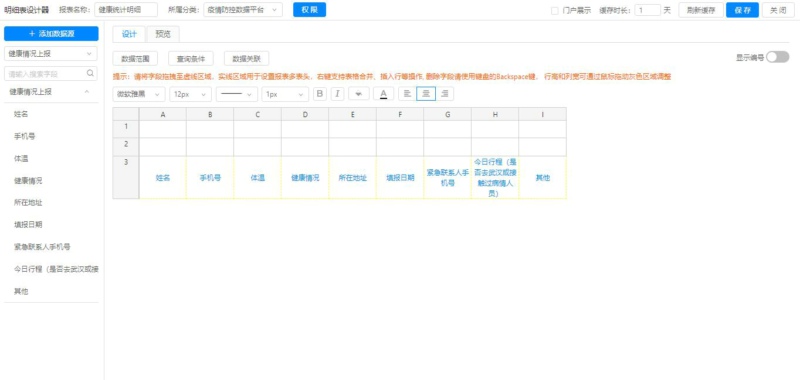Screen dimensions: 800x380
Task: Open the cell fill color tool
Action: coord(359,94)
